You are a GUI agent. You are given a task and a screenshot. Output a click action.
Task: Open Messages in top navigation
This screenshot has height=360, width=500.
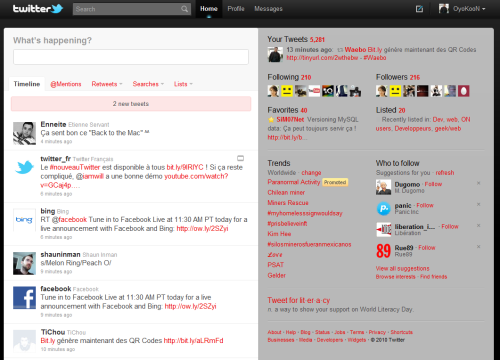(268, 9)
